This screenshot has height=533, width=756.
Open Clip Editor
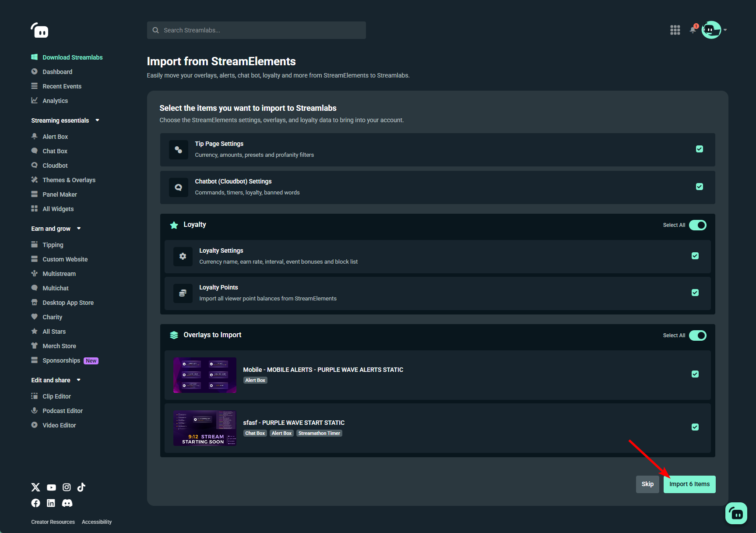(51, 396)
